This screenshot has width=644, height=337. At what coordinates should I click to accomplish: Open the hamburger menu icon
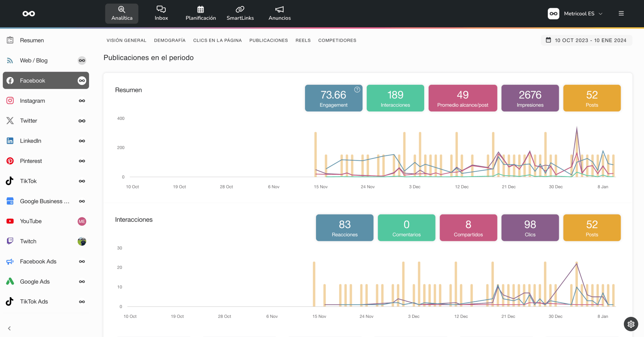coord(621,14)
